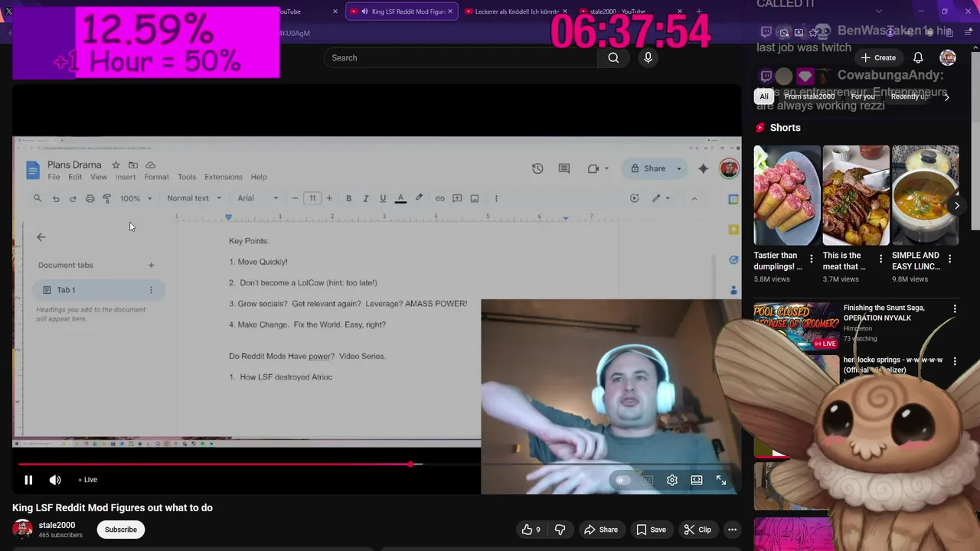Viewport: 980px width, 551px height.
Task: Create a clip with Clip button
Action: point(697,530)
